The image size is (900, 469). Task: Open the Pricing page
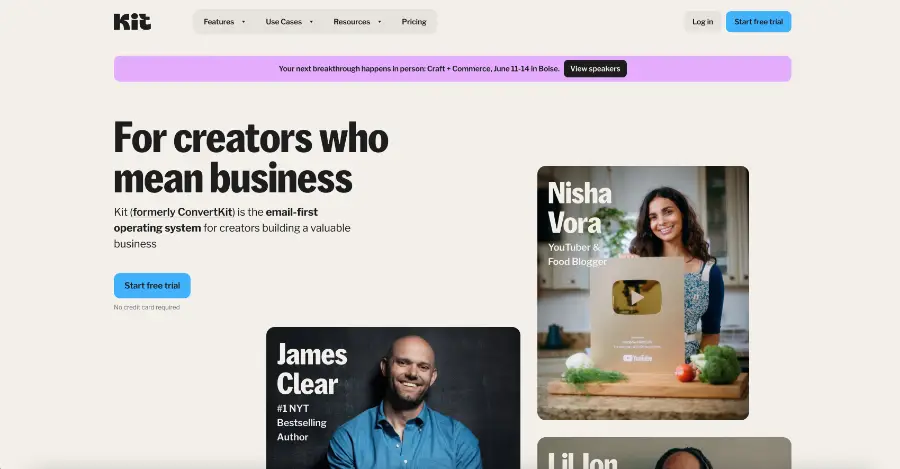[414, 22]
